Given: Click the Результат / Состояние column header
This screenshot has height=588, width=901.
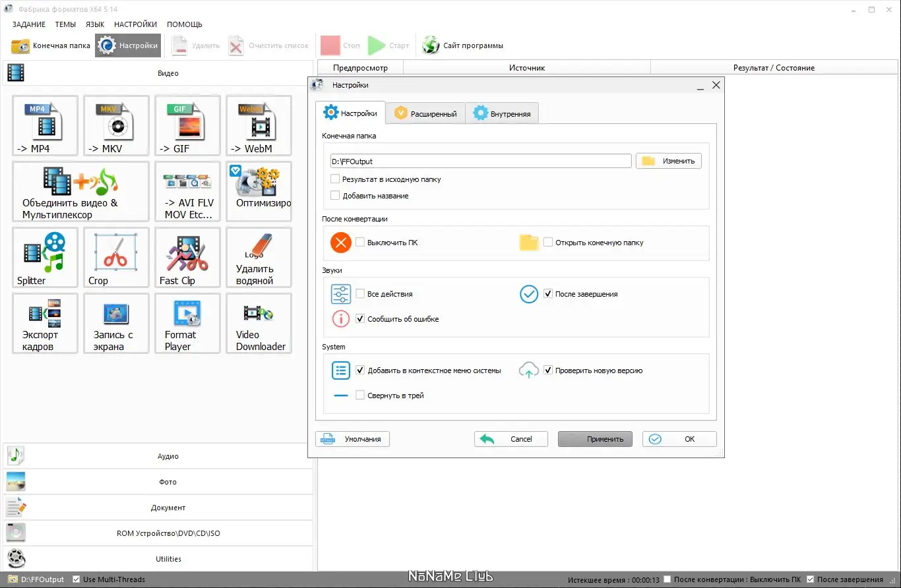Looking at the screenshot, I should [774, 67].
